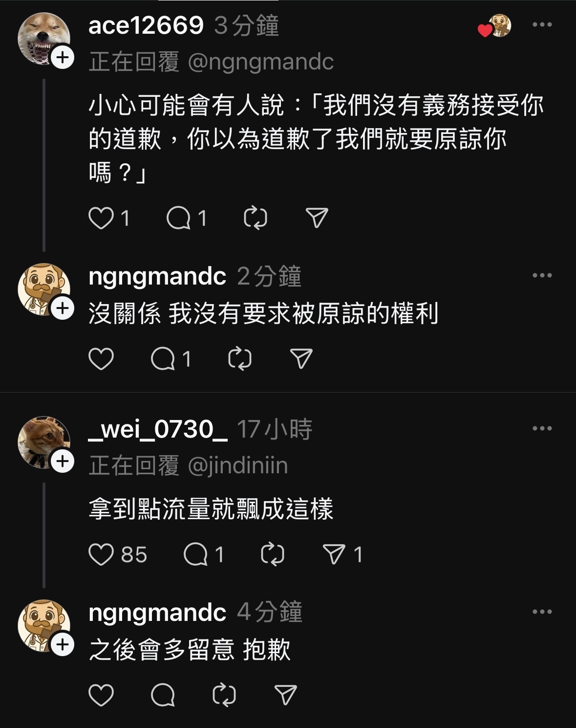576x728 pixels.
Task: Repost ace12669's reply
Action: click(x=256, y=218)
